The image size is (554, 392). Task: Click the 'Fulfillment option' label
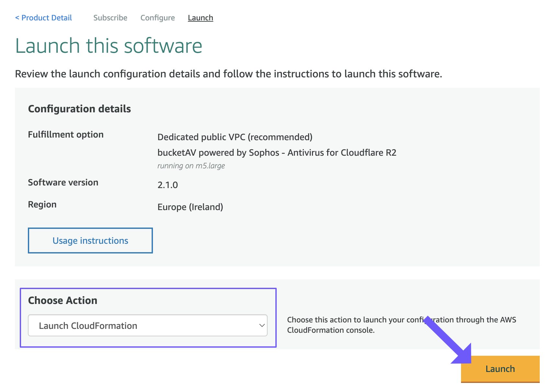click(66, 134)
